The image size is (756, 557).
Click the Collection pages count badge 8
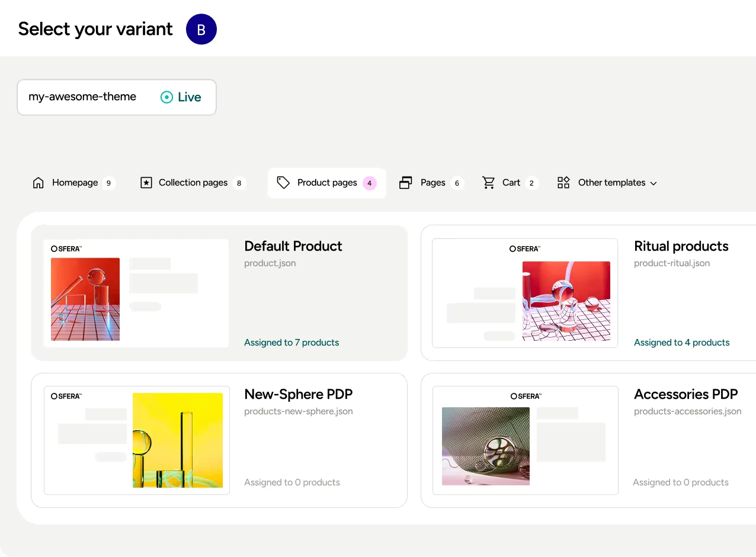pos(239,183)
